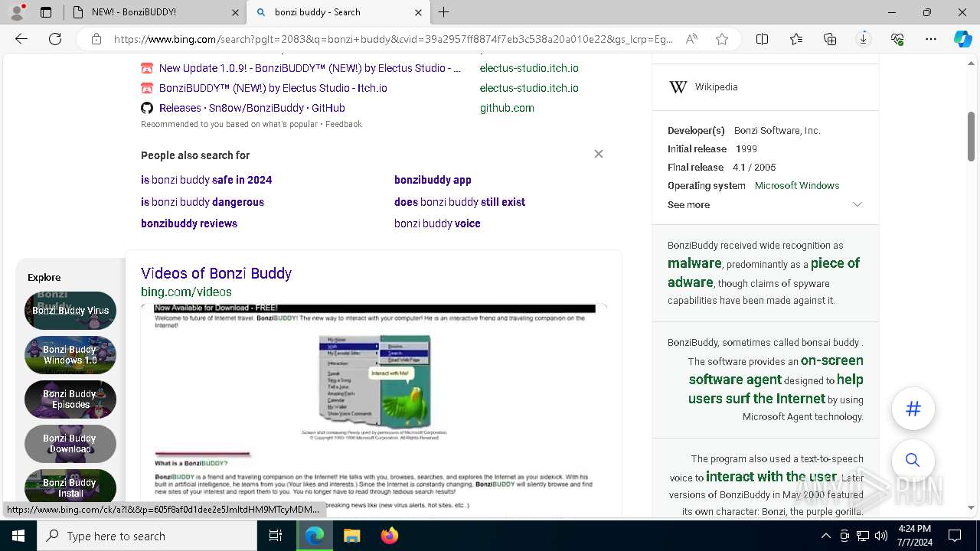Dismiss the 'People also search for' box
Screen dimensions: 980x551
point(599,154)
